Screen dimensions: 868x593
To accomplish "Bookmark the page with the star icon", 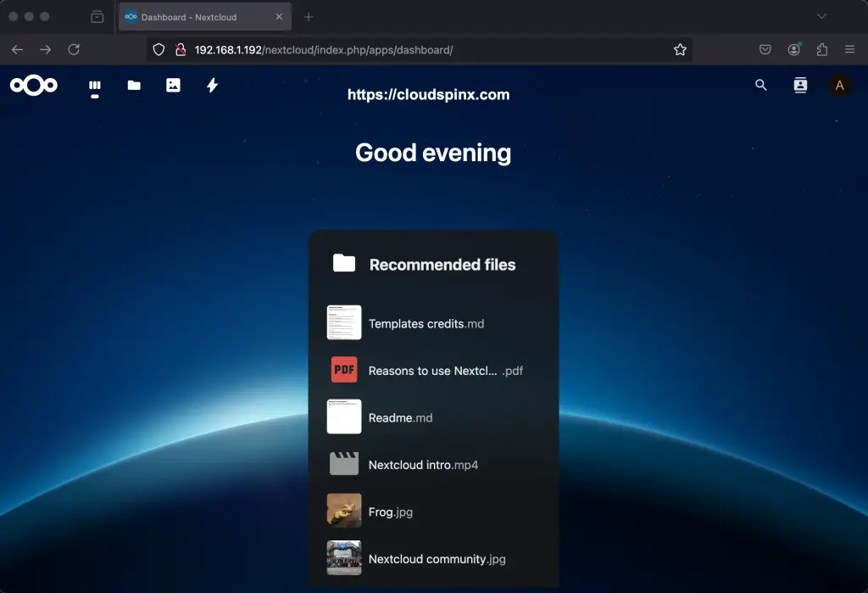I will [x=680, y=49].
